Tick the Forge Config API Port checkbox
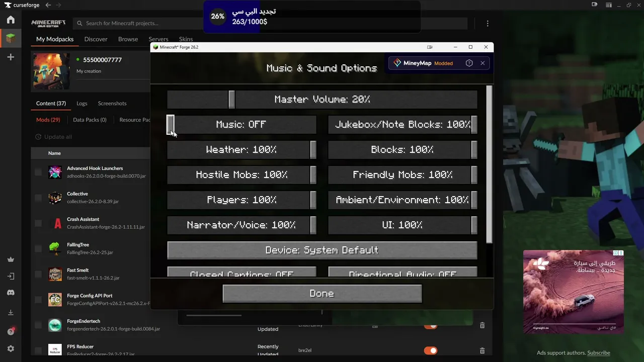Image resolution: width=644 pixels, height=362 pixels. pos(38,300)
